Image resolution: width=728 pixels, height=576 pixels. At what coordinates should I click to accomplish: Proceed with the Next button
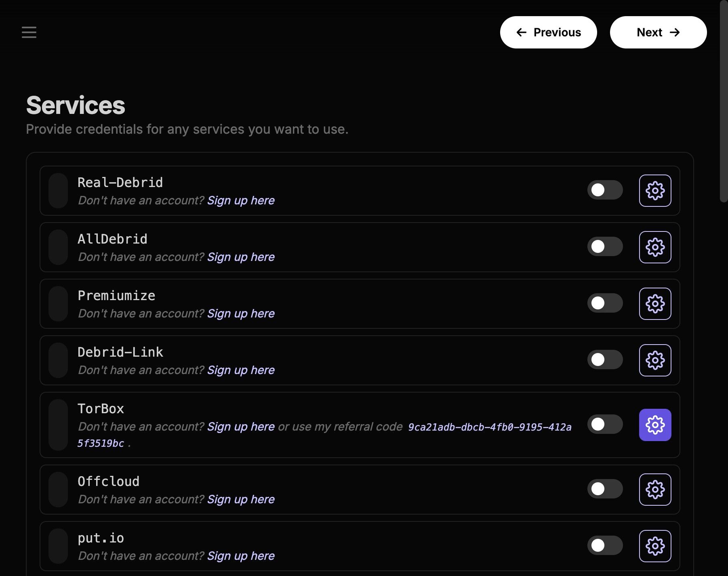[658, 32]
